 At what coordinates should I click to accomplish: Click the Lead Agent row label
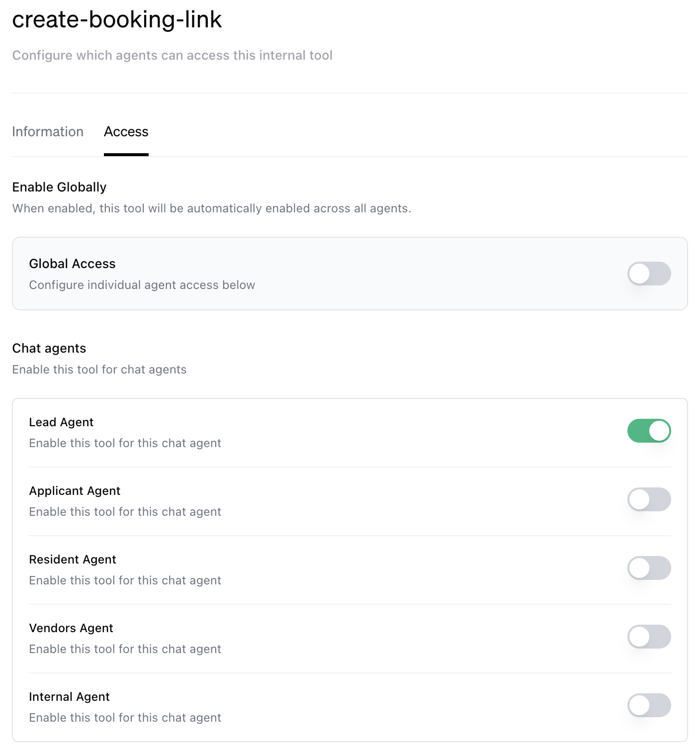pyautogui.click(x=61, y=422)
